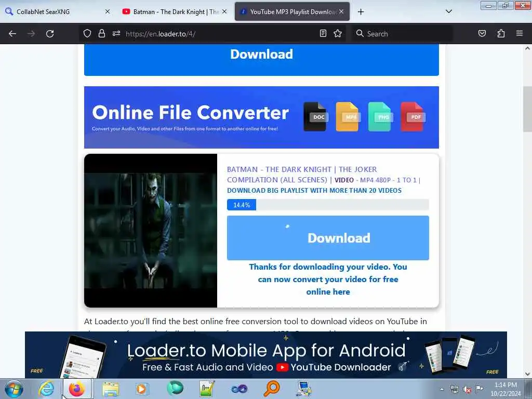The width and height of the screenshot is (532, 399).
Task: Reload the current page
Action: coord(50,34)
